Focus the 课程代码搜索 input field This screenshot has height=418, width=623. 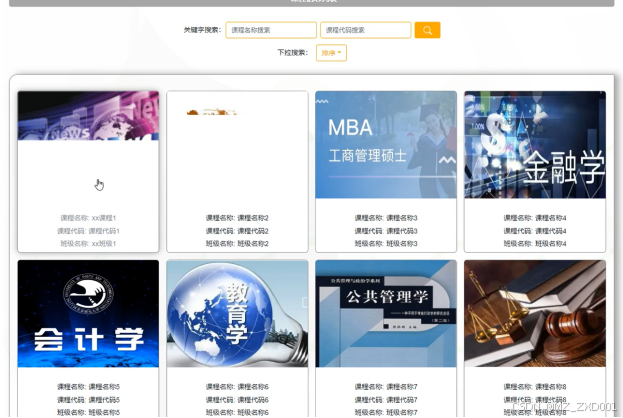pos(366,30)
